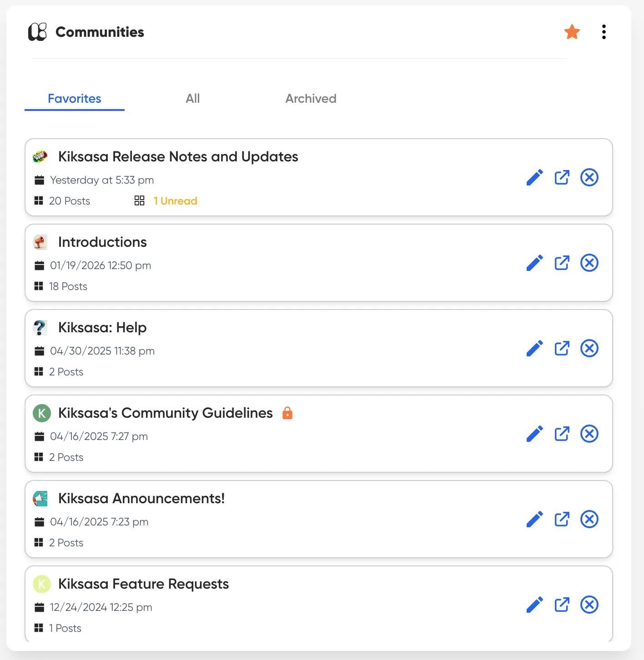Viewport: 644px width, 660px height.
Task: Click the megaphone avatar for Introductions
Action: 40,242
